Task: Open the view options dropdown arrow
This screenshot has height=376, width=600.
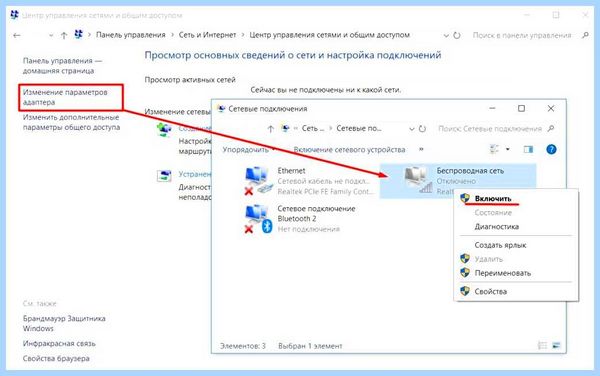Action: (x=508, y=149)
